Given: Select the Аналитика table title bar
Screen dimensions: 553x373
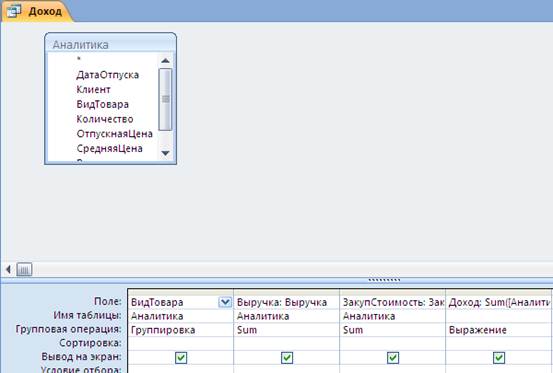Looking at the screenshot, I should tap(110, 44).
